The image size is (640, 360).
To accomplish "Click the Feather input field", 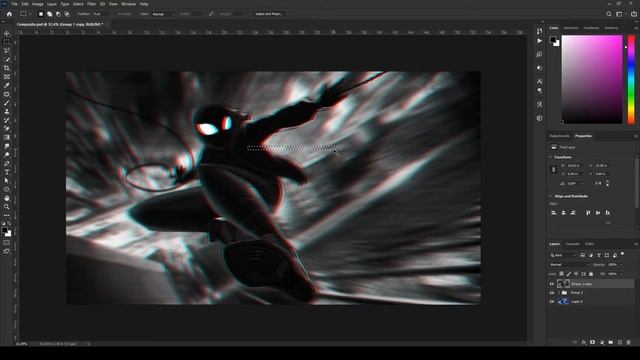I will tap(100, 14).
